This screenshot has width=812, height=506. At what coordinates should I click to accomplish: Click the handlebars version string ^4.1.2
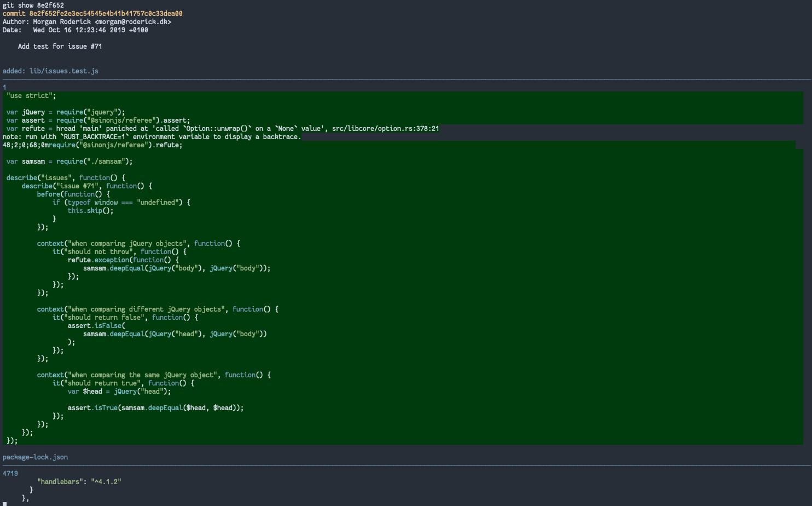tap(107, 481)
